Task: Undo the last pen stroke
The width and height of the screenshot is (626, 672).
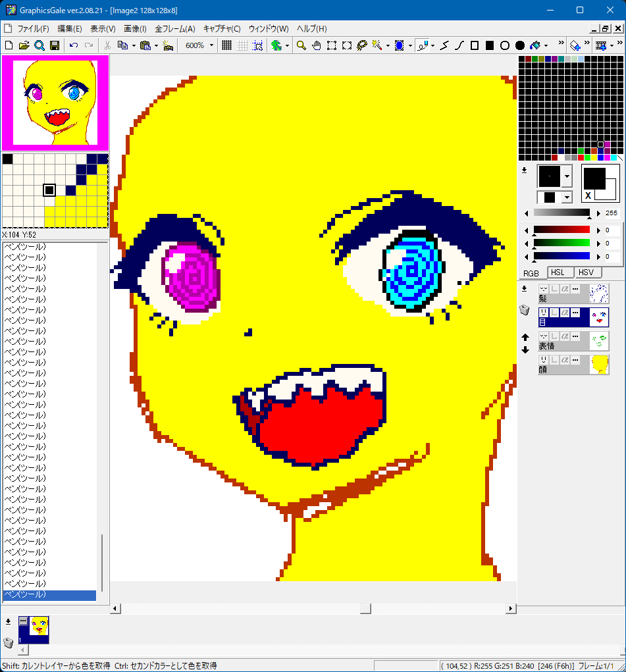Action: 73,45
